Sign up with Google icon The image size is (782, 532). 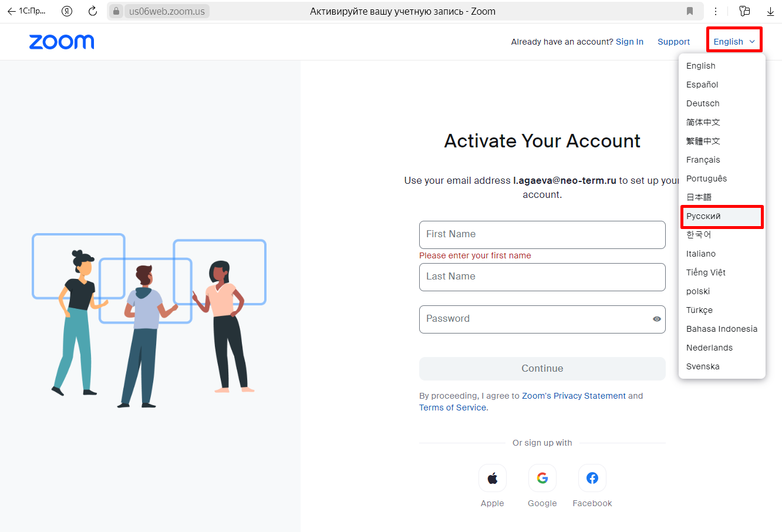pyautogui.click(x=542, y=478)
